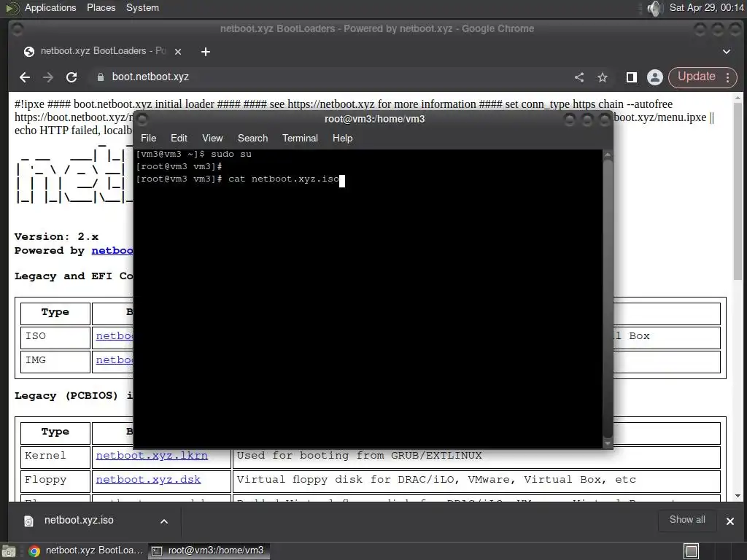Image resolution: width=747 pixels, height=560 pixels.
Task: Click 'Used for booting from GRUB/EXTLINUX' text
Action: click(x=359, y=455)
